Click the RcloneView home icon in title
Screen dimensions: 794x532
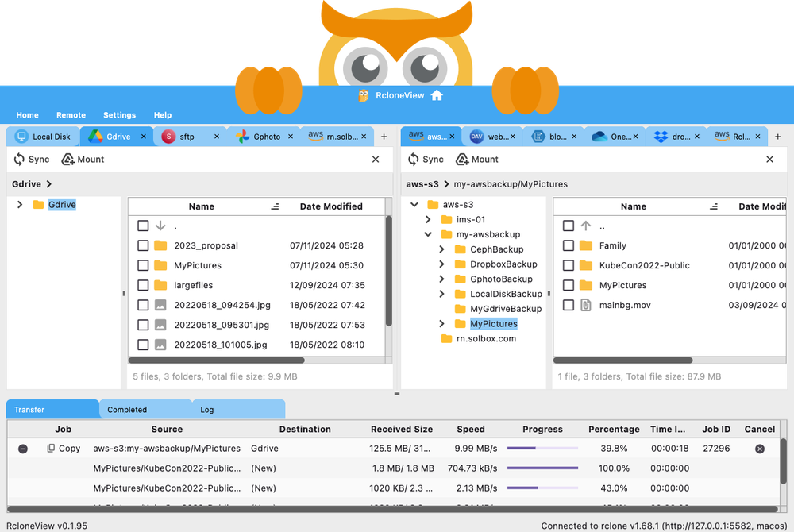tap(437, 95)
